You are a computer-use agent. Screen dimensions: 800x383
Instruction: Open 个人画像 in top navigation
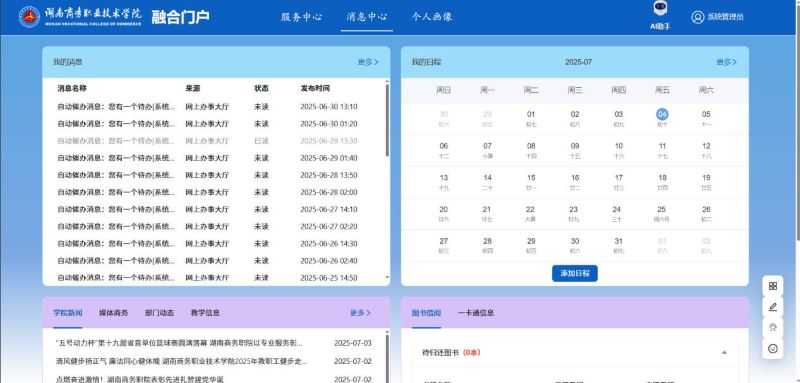pos(432,17)
